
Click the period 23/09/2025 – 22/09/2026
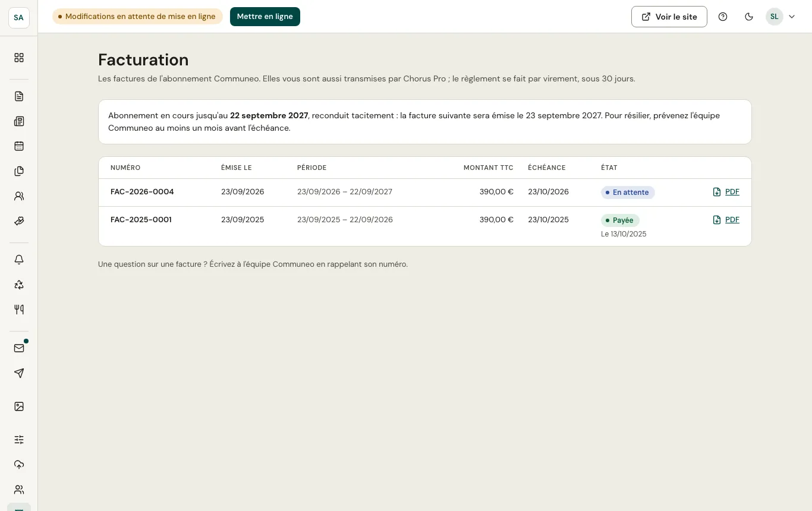tap(345, 220)
